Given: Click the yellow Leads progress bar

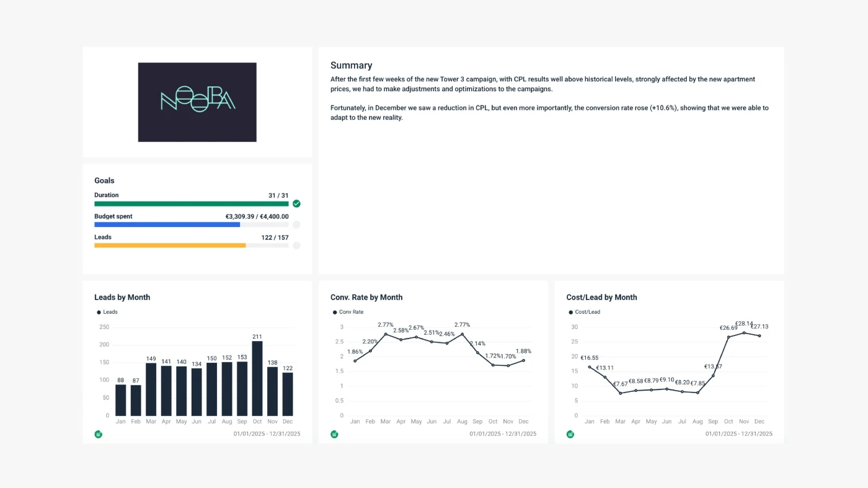Looking at the screenshot, I should coord(170,246).
